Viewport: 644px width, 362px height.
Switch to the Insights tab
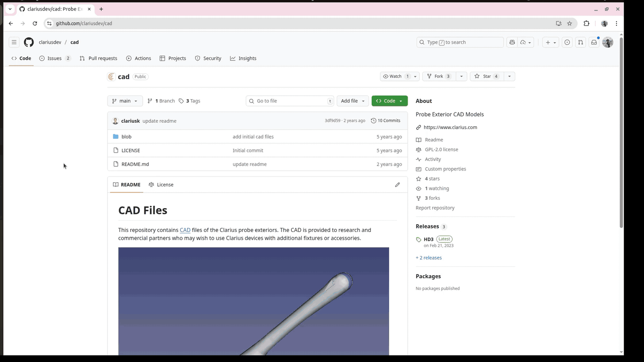[x=243, y=58]
